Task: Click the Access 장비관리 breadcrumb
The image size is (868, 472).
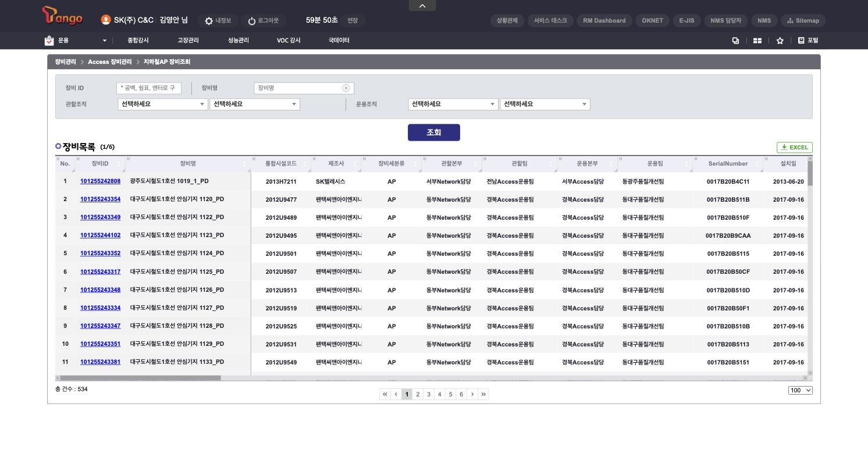Action: tap(110, 62)
